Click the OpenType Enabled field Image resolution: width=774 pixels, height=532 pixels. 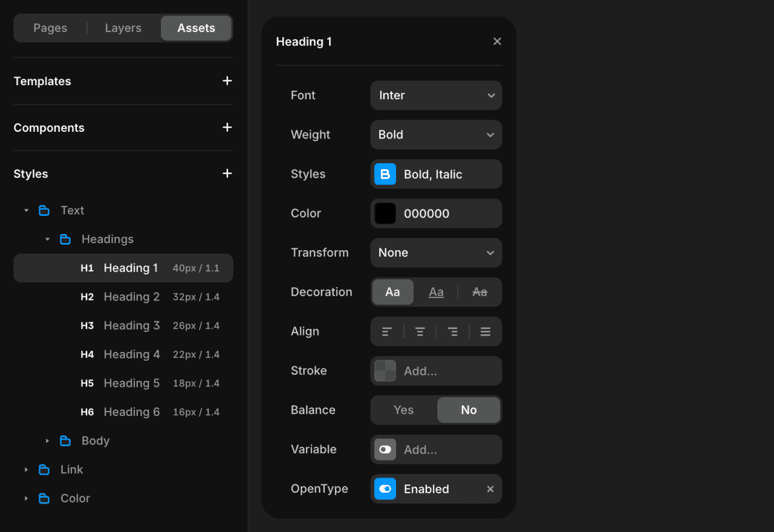(436, 488)
